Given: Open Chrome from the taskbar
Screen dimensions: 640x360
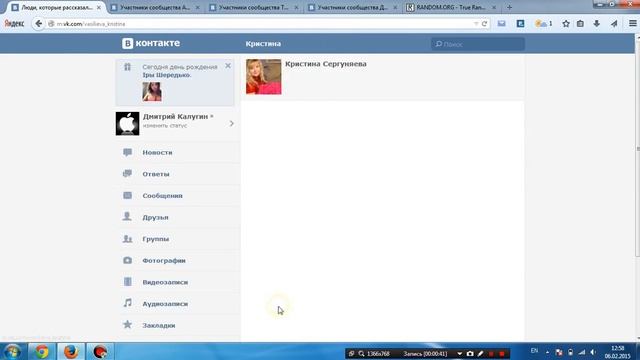Looking at the screenshot, I should point(41,351).
